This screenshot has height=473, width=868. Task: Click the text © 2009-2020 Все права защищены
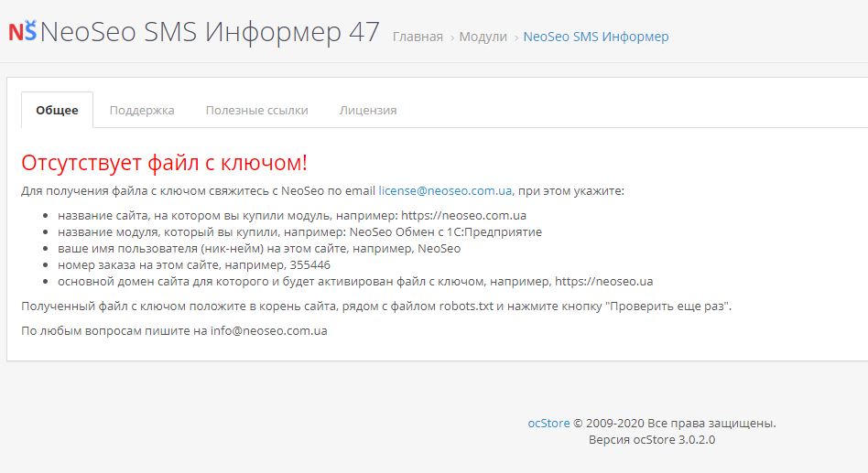pyautogui.click(x=674, y=424)
